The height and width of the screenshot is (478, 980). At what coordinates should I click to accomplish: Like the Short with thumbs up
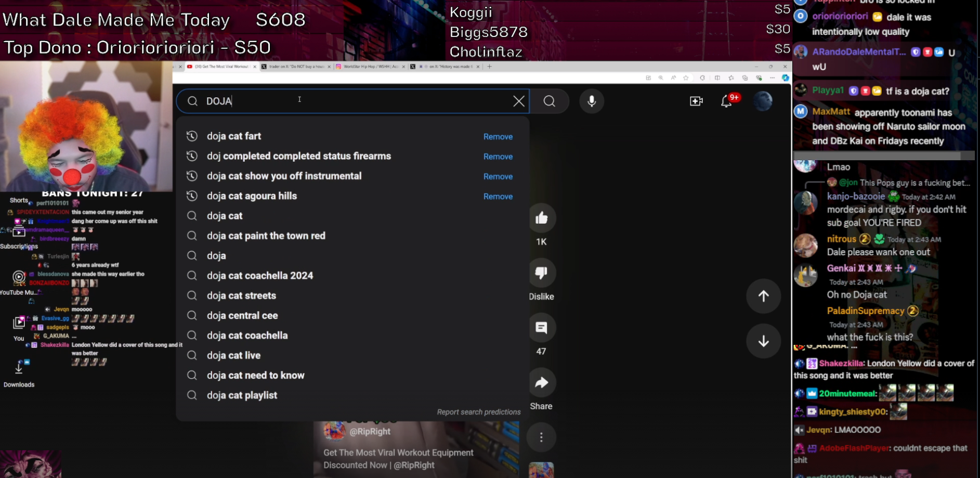541,218
